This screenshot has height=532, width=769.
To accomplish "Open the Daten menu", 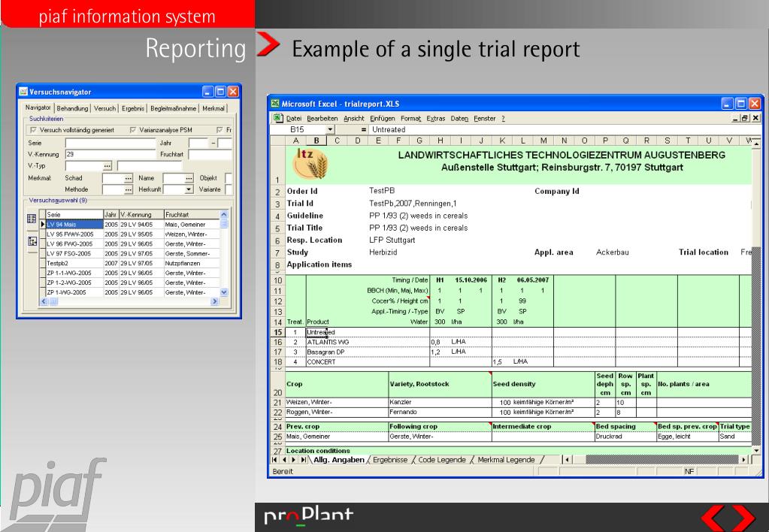I will pos(459,118).
